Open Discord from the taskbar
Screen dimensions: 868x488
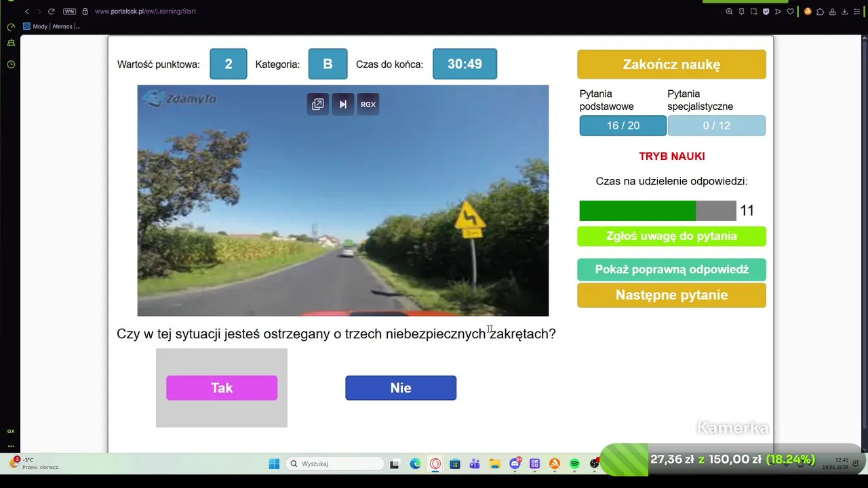coord(515,464)
